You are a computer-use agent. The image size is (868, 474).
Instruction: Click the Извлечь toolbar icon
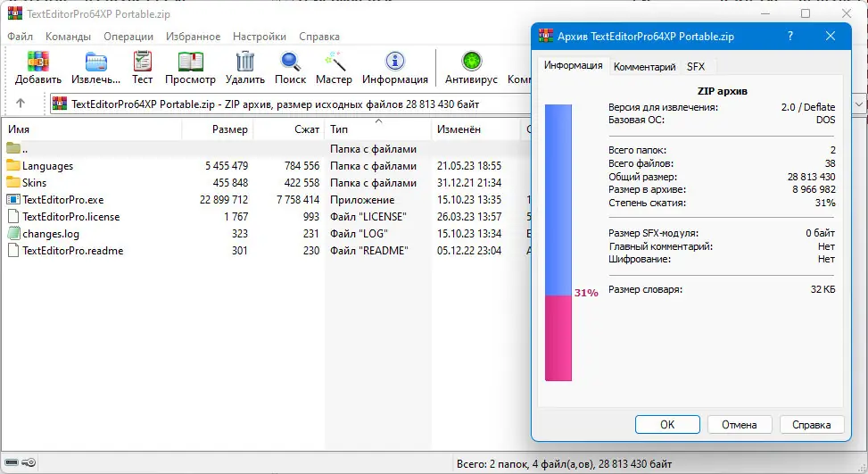(x=95, y=62)
